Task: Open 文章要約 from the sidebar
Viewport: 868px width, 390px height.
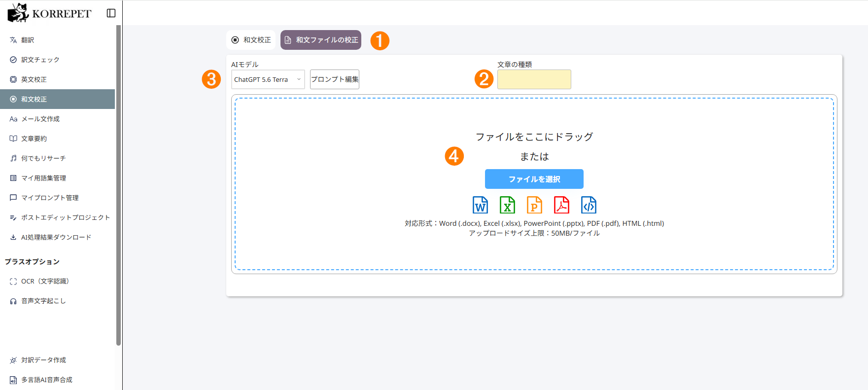Action: click(x=57, y=139)
